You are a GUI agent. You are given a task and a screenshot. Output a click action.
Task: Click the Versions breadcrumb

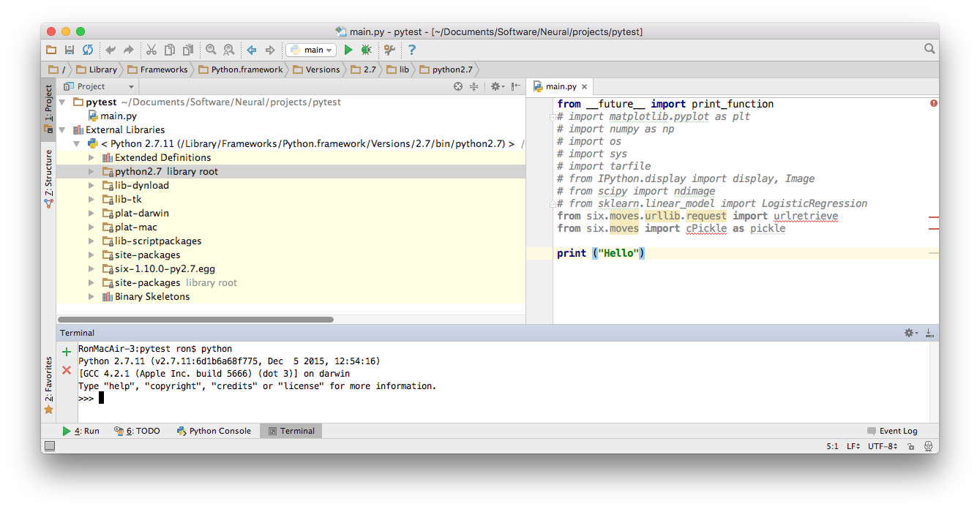[x=317, y=69]
